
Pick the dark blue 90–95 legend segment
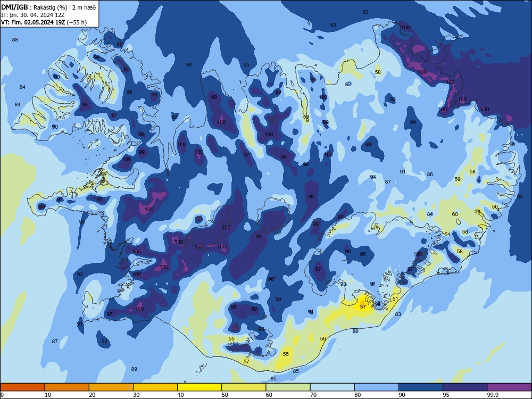click(x=421, y=387)
